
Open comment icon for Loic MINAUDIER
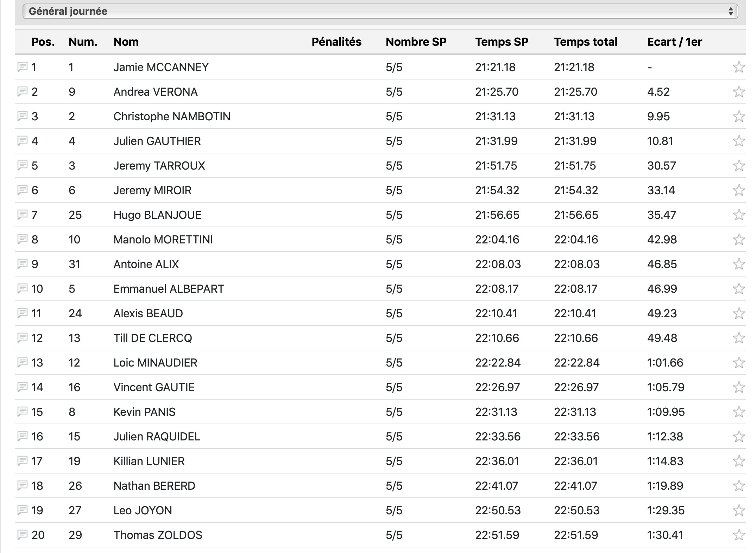23,362
